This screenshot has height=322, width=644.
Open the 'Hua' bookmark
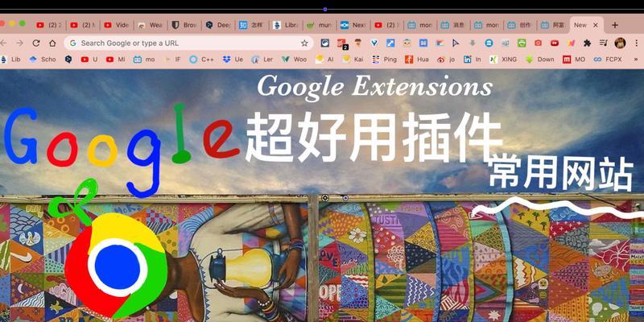tap(416, 60)
